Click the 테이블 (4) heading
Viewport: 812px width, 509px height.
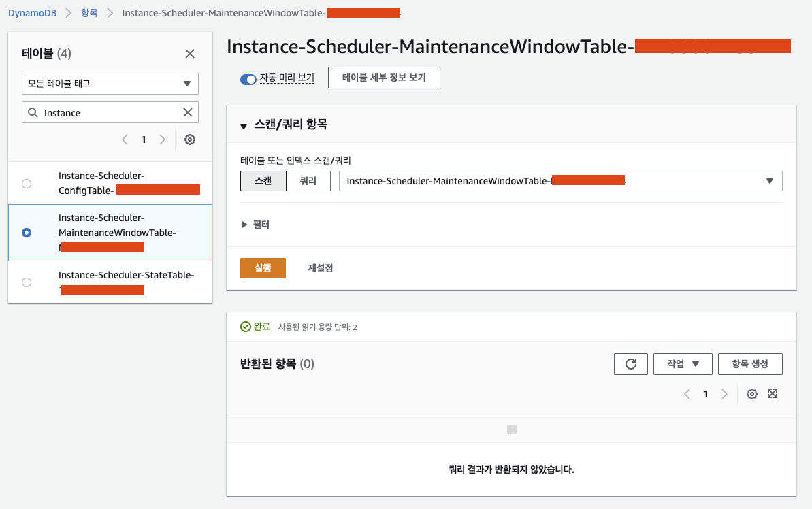coord(46,53)
